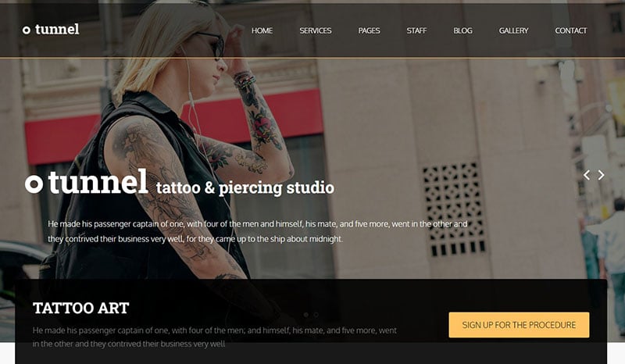Select the tattoo & piercing studio tagline
This screenshot has width=625, height=364.
click(x=245, y=187)
